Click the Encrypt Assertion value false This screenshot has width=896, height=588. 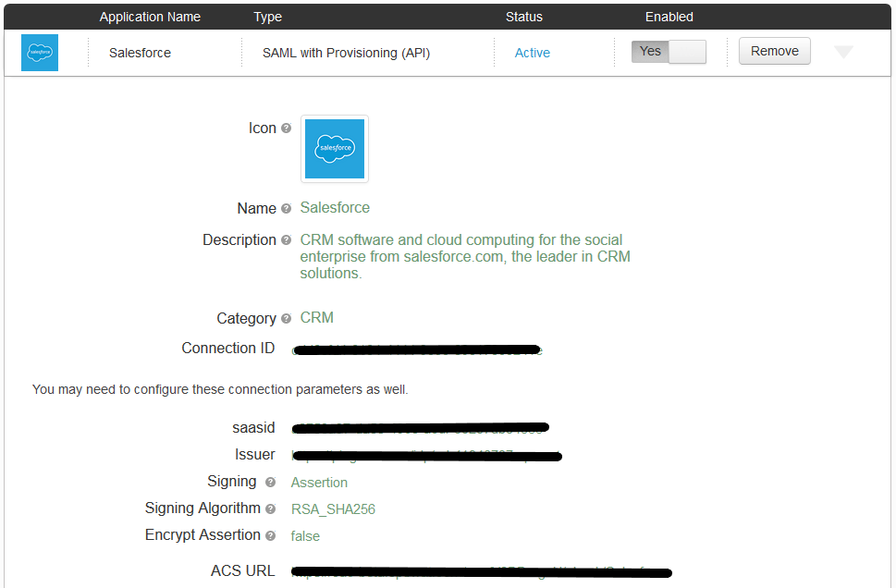[305, 536]
